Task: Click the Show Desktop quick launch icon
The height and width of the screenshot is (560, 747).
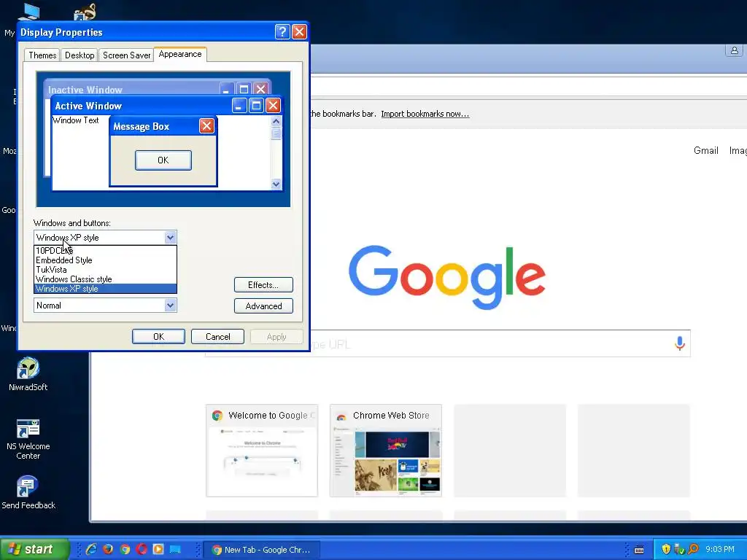Action: pos(175,549)
